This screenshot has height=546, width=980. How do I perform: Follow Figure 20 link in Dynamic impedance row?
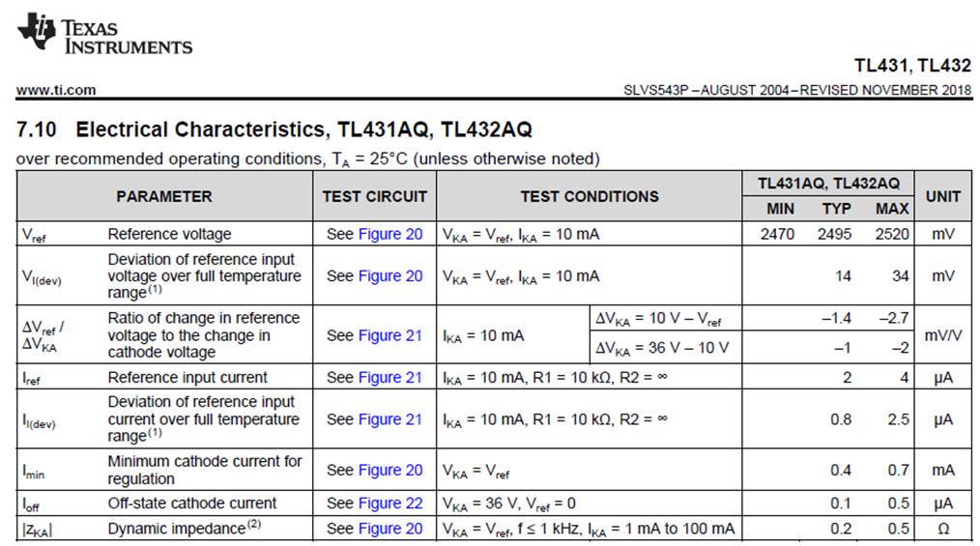click(390, 529)
